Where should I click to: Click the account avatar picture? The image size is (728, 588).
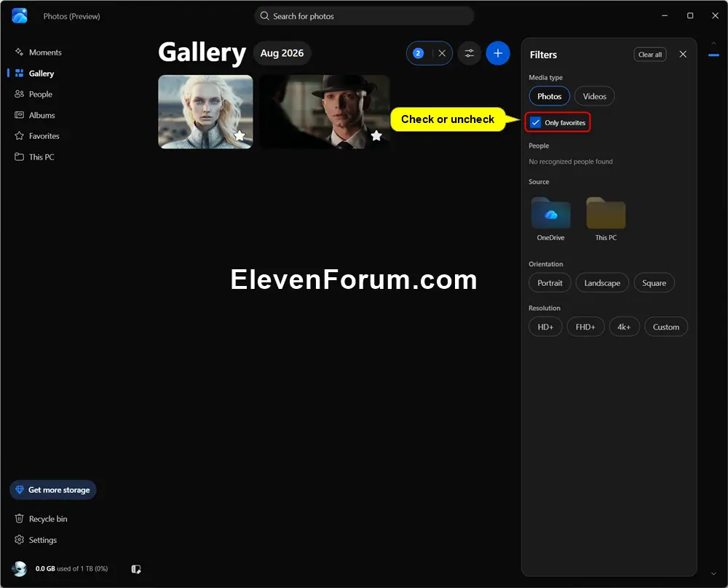[x=20, y=568]
